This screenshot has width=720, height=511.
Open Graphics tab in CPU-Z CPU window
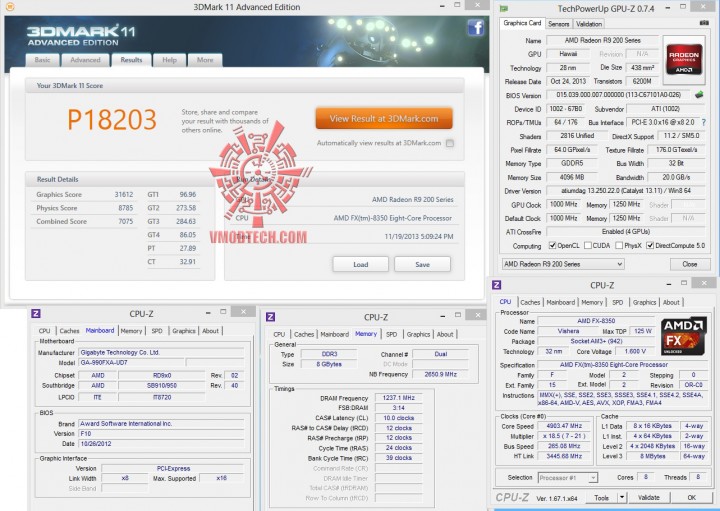[x=644, y=302]
